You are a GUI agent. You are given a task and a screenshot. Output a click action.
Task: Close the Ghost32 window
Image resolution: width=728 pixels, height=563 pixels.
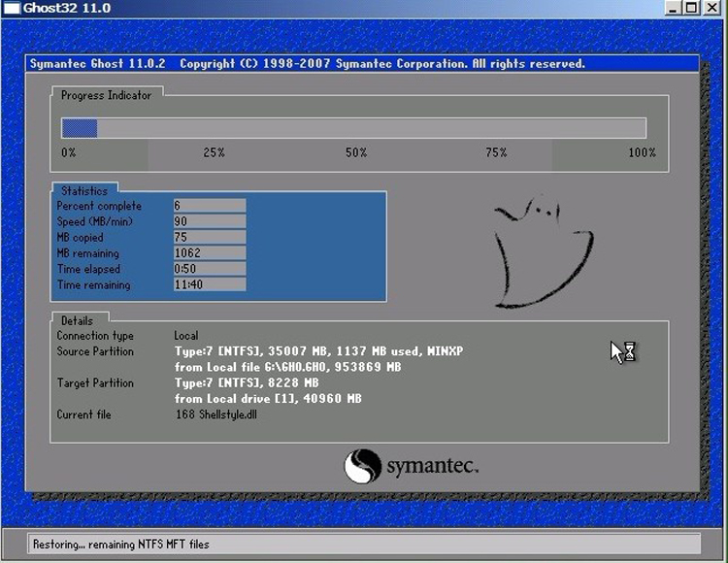(712, 8)
